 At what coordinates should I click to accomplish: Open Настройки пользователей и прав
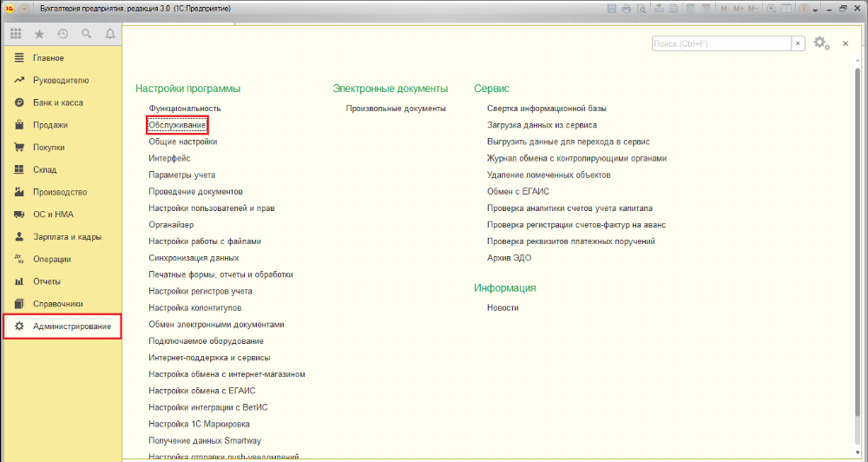pyautogui.click(x=212, y=208)
